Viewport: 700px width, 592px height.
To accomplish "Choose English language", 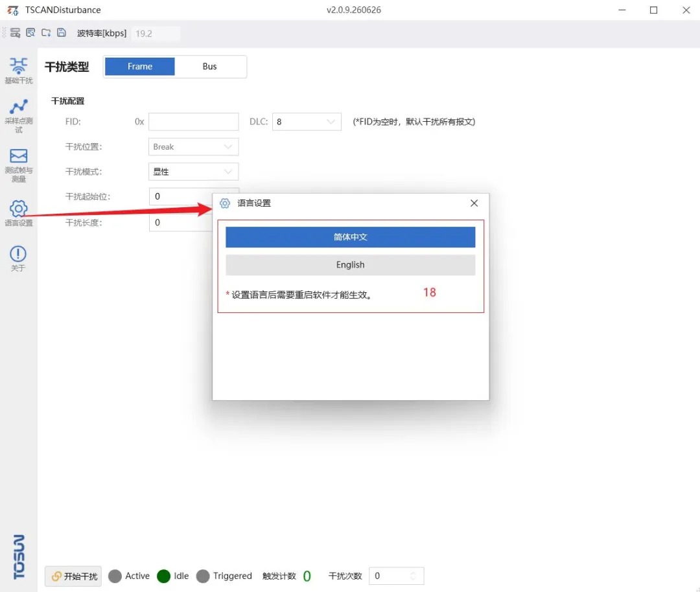I will (351, 264).
